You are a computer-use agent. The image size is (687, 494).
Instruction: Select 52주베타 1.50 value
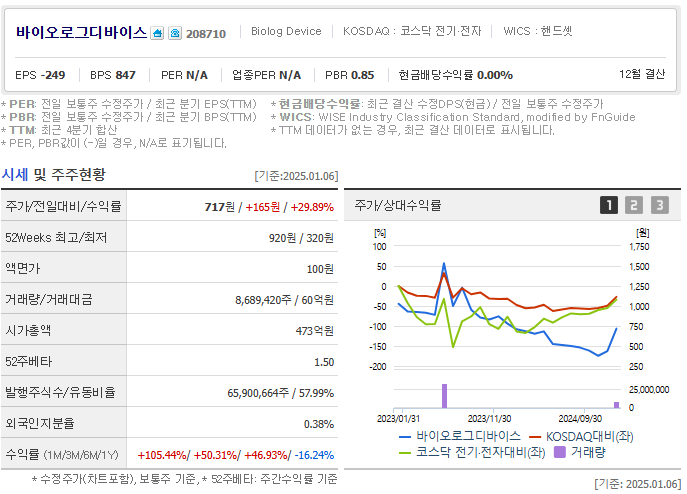pyautogui.click(x=324, y=363)
